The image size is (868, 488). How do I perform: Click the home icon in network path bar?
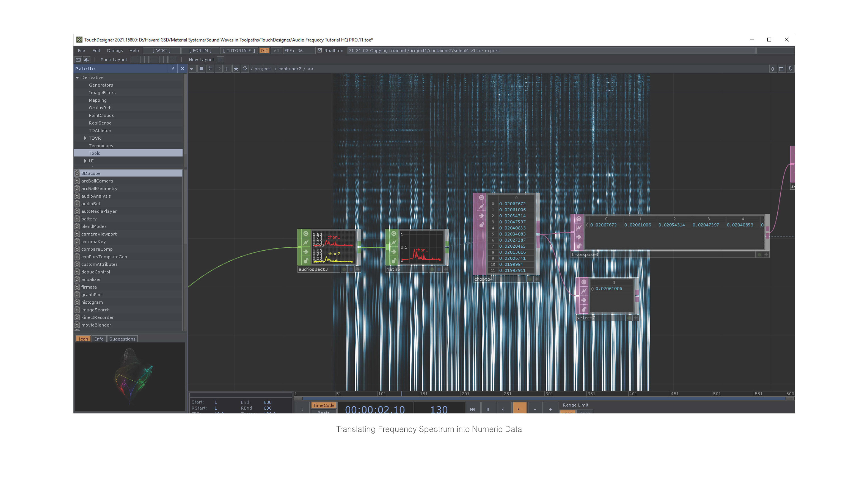(245, 69)
